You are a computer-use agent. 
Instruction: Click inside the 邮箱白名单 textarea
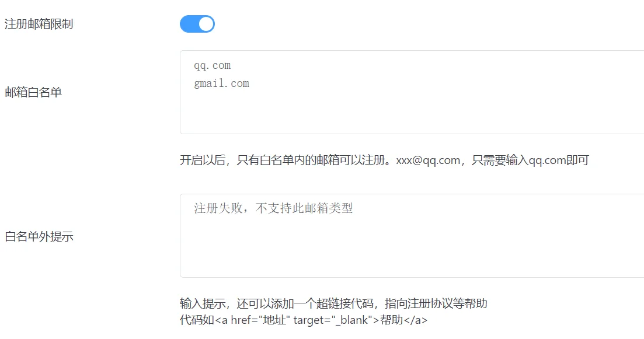tap(412, 92)
